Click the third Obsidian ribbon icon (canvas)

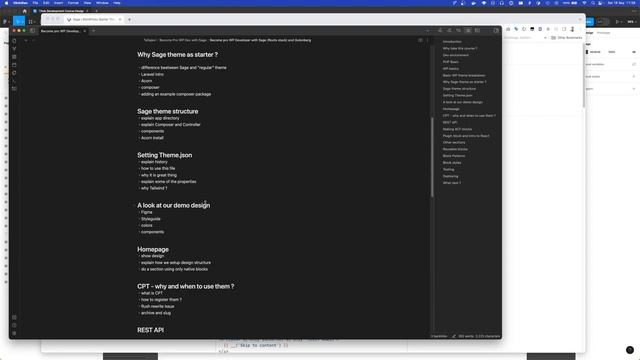(x=14, y=57)
